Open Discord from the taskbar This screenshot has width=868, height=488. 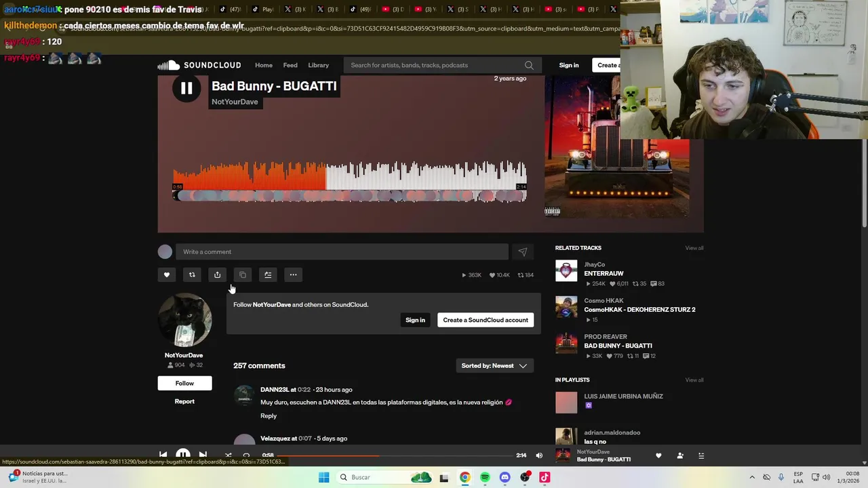coord(505,477)
